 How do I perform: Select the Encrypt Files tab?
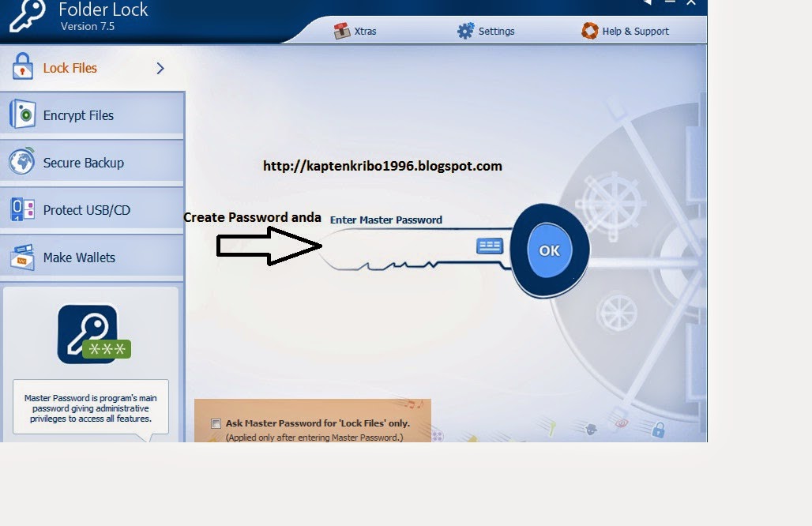tap(92, 115)
